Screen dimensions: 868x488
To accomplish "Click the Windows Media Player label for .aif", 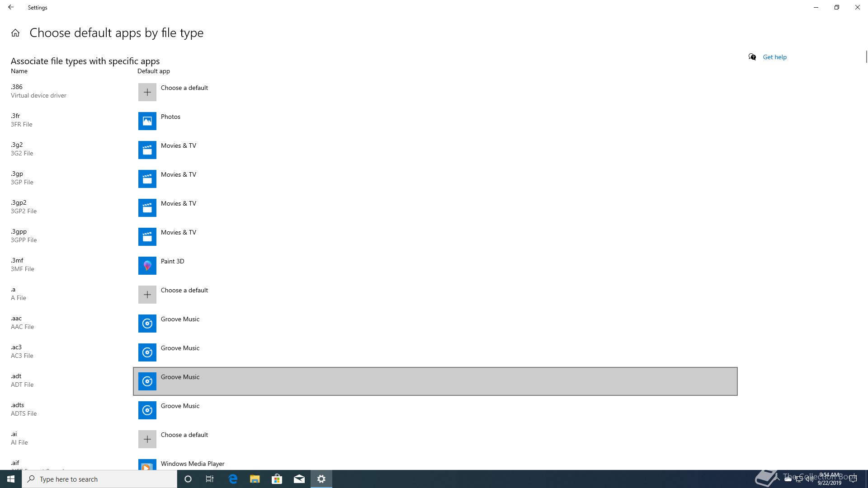I will (193, 464).
